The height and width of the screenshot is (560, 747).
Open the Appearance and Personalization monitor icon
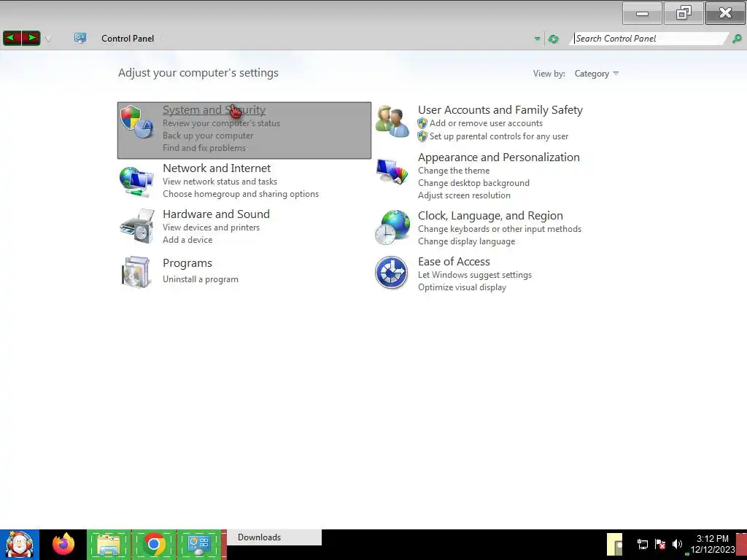pos(392,171)
